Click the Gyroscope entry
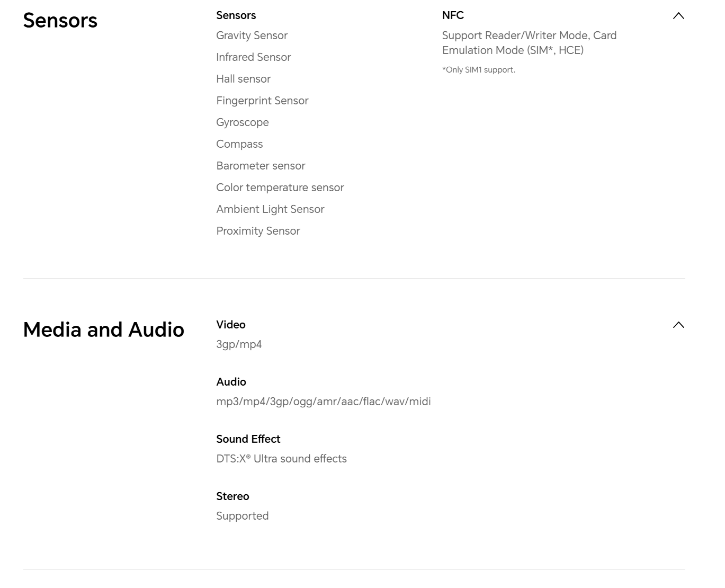The width and height of the screenshot is (725, 588). (x=242, y=122)
